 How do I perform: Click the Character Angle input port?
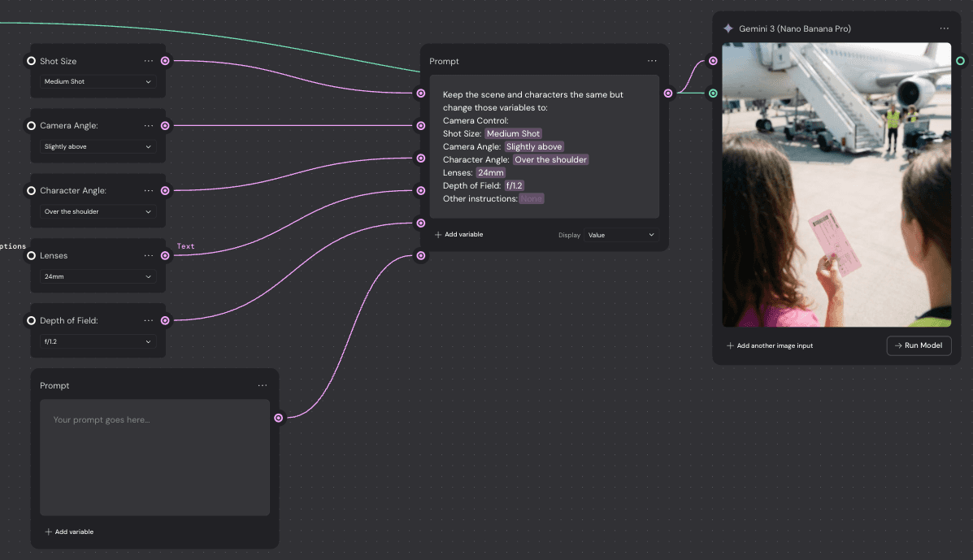coord(31,190)
